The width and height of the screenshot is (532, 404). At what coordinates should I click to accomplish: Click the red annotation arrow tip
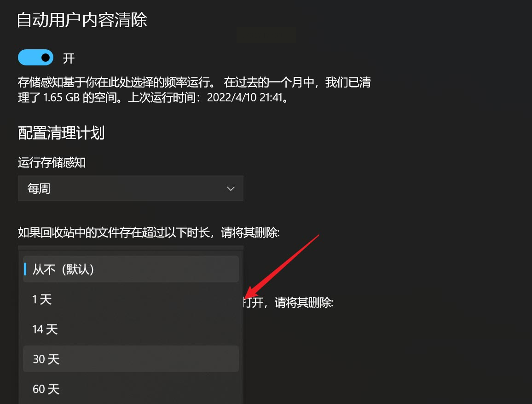point(246,297)
